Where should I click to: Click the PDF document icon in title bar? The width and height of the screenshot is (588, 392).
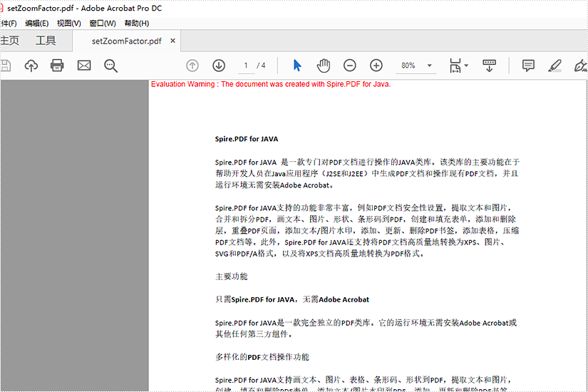pyautogui.click(x=1, y=8)
